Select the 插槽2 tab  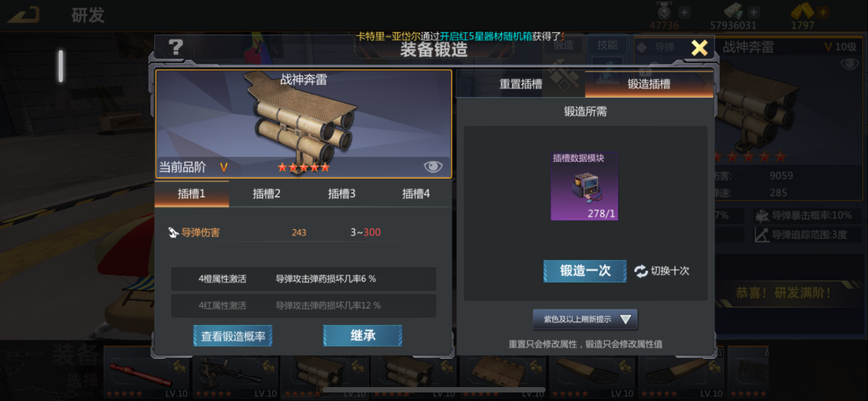(266, 194)
